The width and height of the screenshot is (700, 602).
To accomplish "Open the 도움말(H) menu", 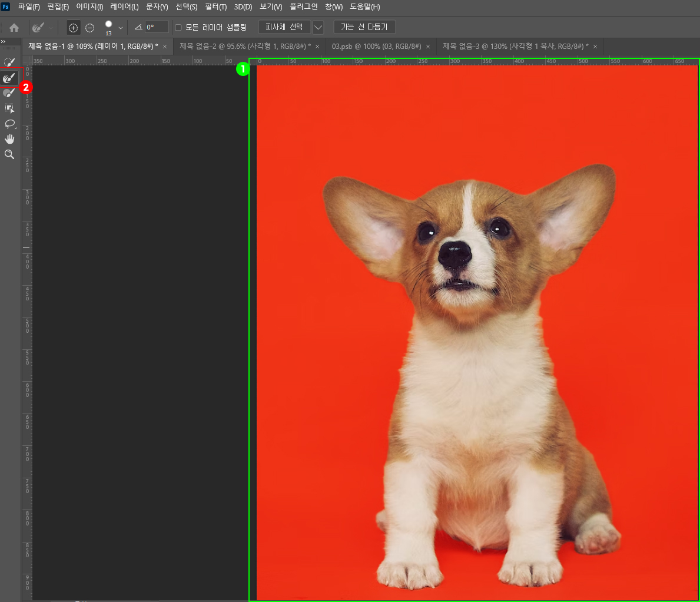I will click(x=365, y=7).
